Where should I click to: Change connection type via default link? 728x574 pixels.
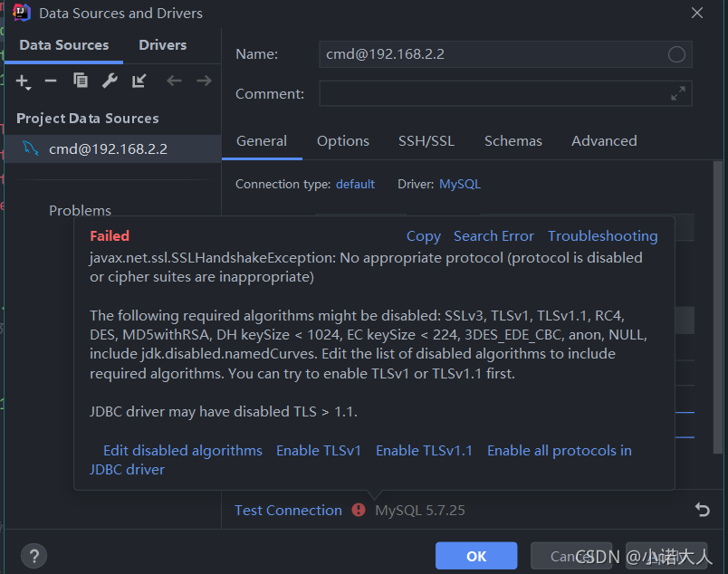point(355,185)
